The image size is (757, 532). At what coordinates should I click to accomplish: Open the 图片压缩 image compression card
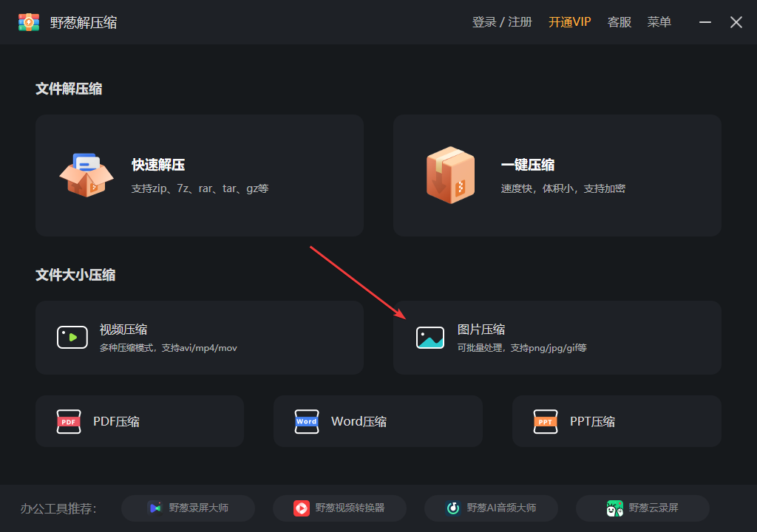coord(557,338)
